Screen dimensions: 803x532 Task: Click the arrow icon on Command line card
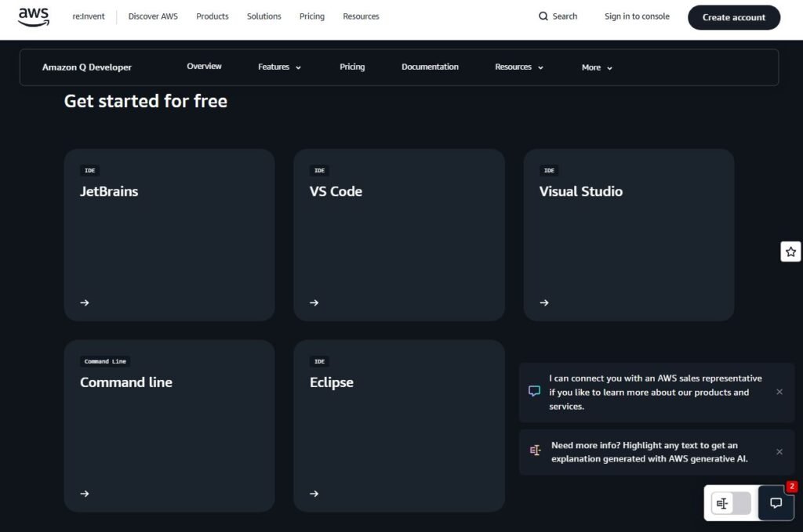tap(85, 494)
